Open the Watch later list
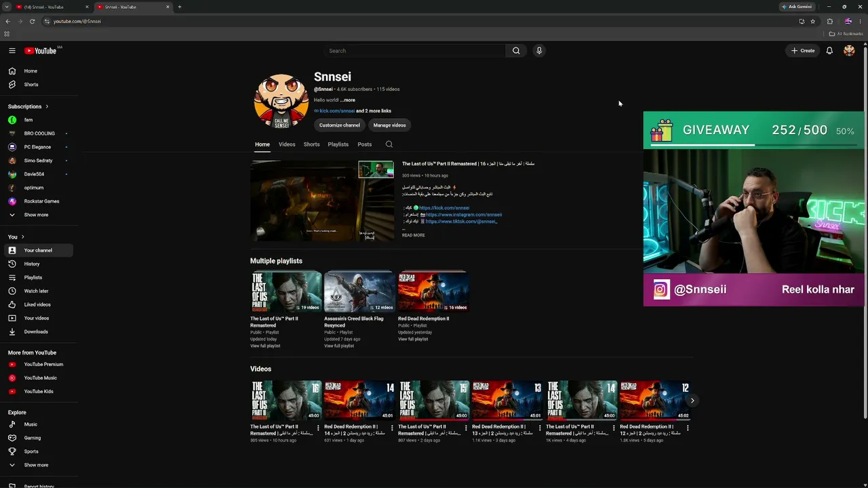 38,291
